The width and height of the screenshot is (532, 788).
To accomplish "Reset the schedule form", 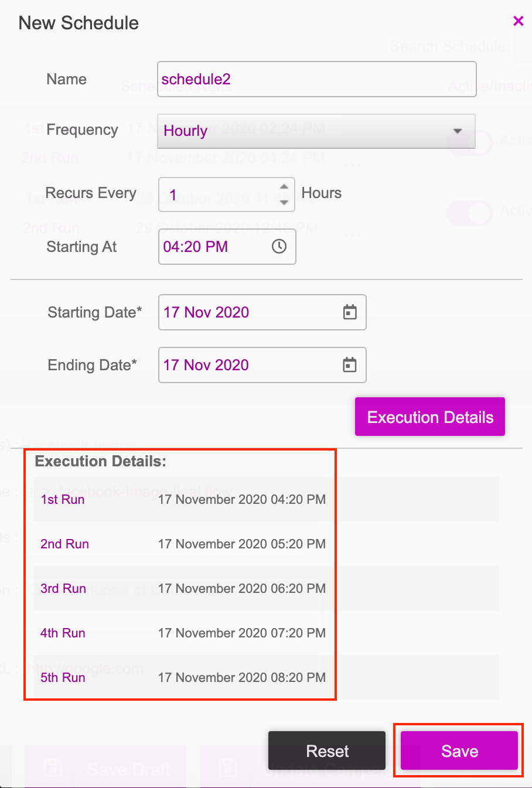I will point(327,751).
